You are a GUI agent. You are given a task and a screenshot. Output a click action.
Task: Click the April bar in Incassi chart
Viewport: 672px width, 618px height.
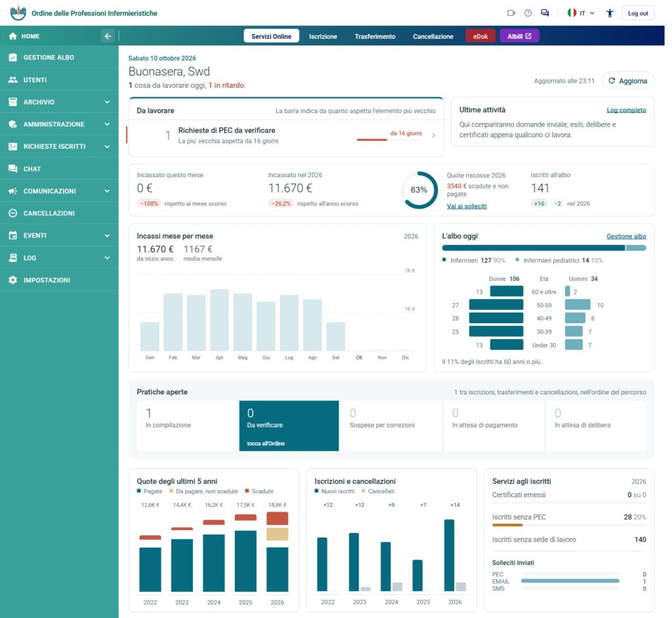(219, 320)
